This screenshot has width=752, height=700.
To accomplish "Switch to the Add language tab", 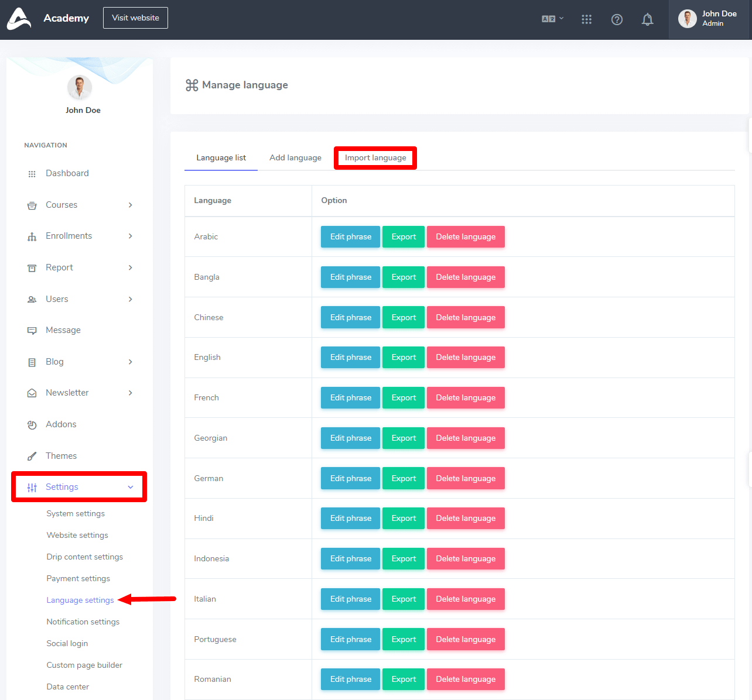I will click(295, 158).
